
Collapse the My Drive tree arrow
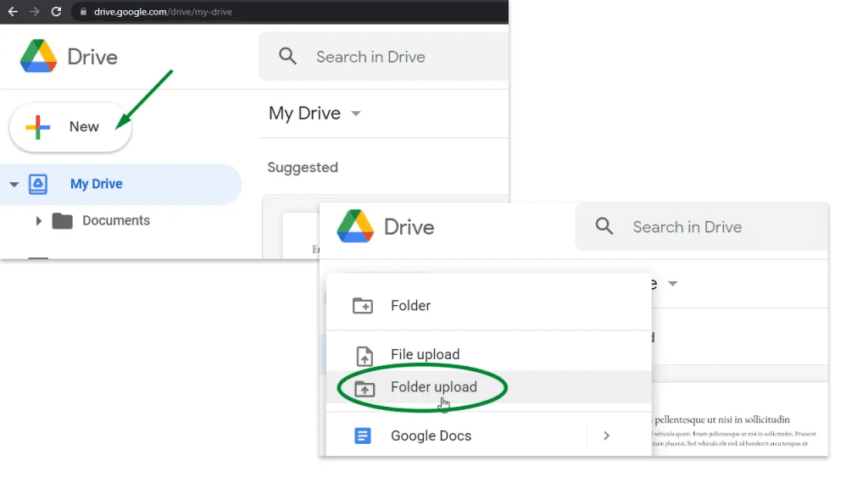pyautogui.click(x=14, y=184)
